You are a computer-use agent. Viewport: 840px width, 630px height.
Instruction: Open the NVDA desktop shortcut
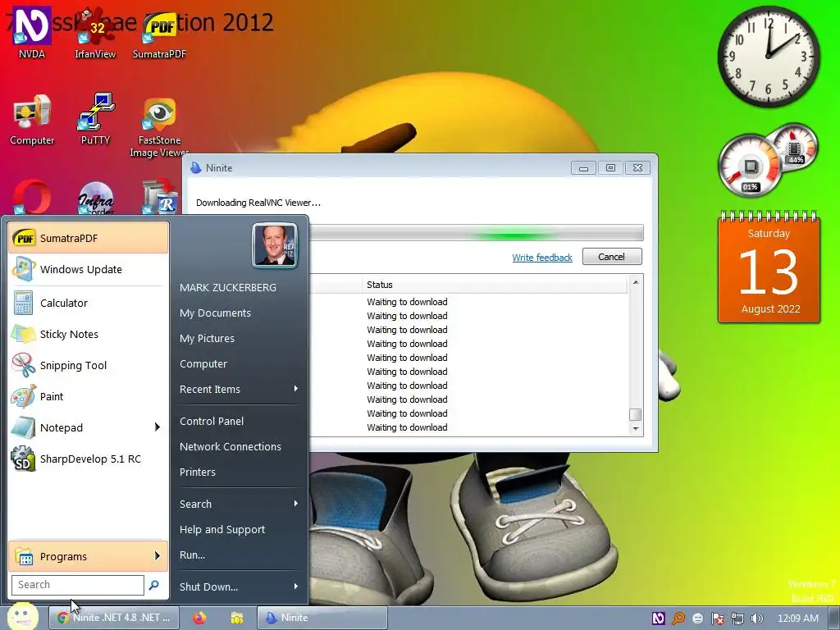pos(32,32)
